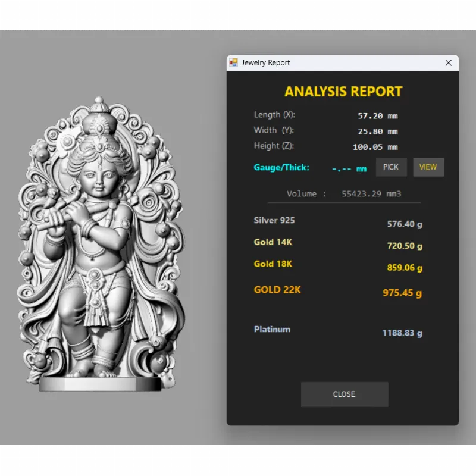This screenshot has width=476, height=476.
Task: Click the PICK button for gauge thickness
Action: click(391, 167)
